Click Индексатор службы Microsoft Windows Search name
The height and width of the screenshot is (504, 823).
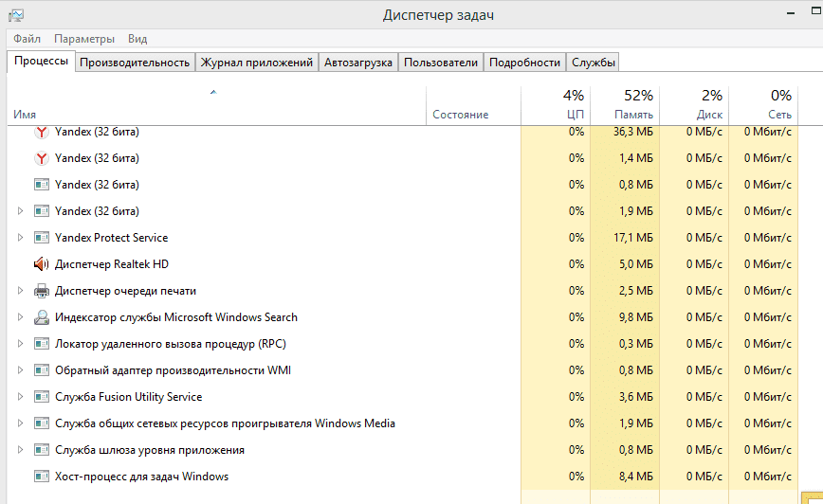coord(176,317)
